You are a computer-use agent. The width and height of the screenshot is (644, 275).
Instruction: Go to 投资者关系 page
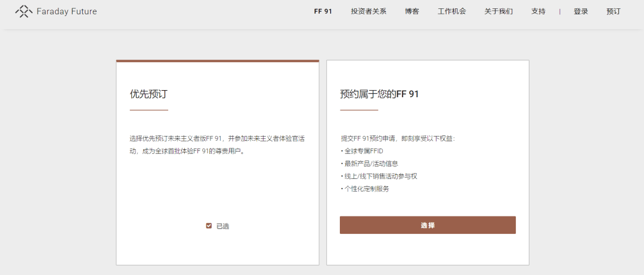tap(369, 11)
